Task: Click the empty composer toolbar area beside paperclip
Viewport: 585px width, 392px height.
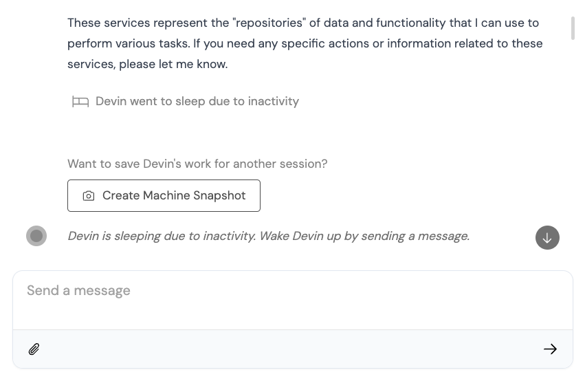Action: click(291, 349)
